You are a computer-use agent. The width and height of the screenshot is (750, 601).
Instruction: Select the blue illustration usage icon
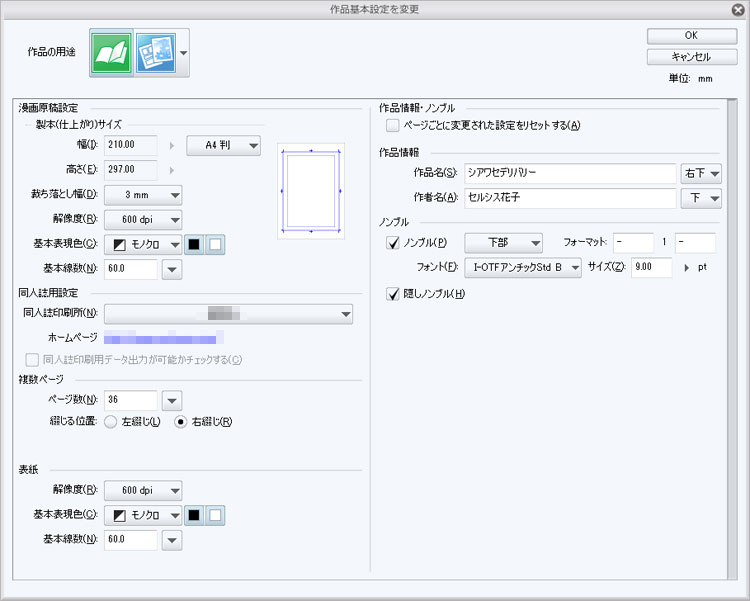click(x=156, y=53)
